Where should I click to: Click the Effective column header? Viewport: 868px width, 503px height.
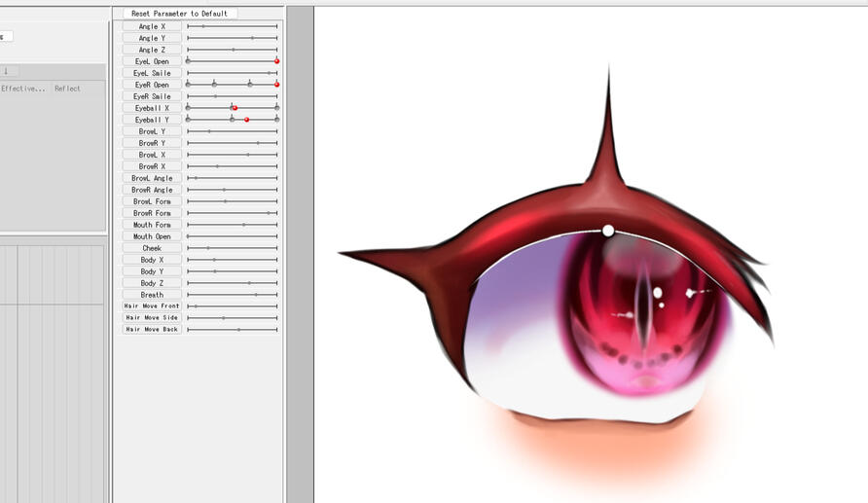(x=23, y=89)
